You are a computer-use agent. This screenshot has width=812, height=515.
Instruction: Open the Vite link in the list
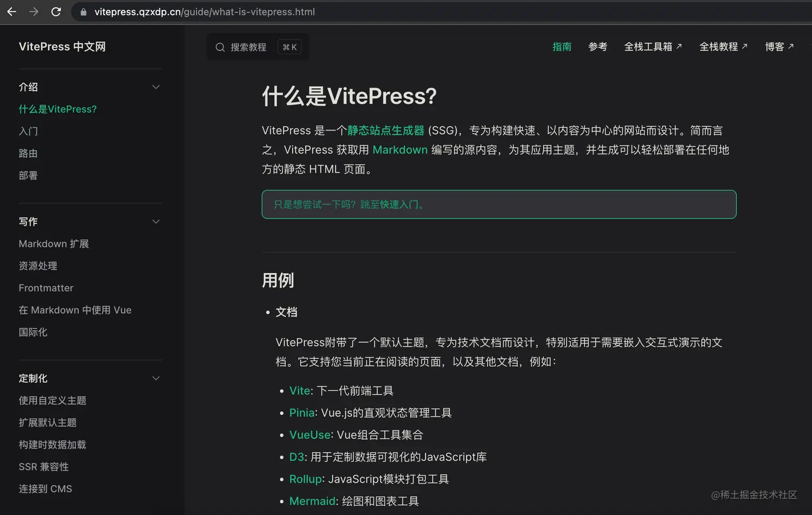[300, 390]
